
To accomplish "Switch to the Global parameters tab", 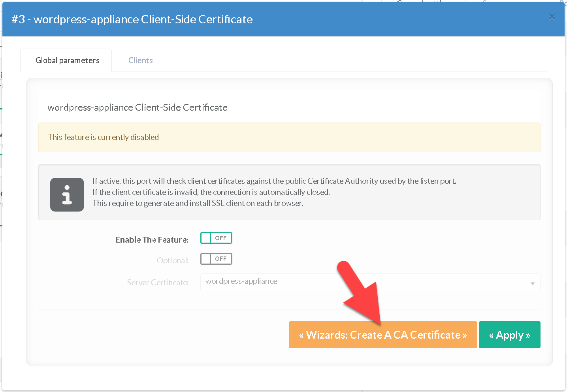I will click(67, 60).
